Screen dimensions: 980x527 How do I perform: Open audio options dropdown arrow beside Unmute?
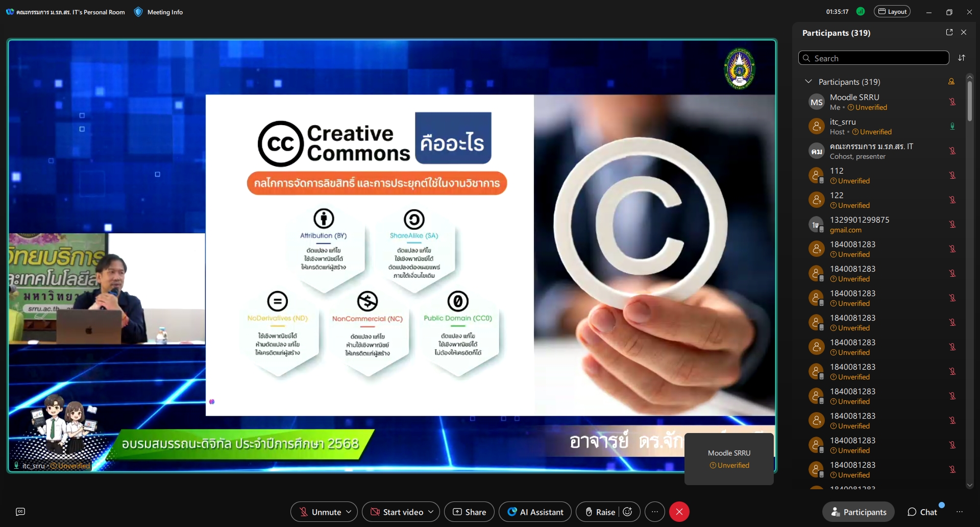[349, 512]
